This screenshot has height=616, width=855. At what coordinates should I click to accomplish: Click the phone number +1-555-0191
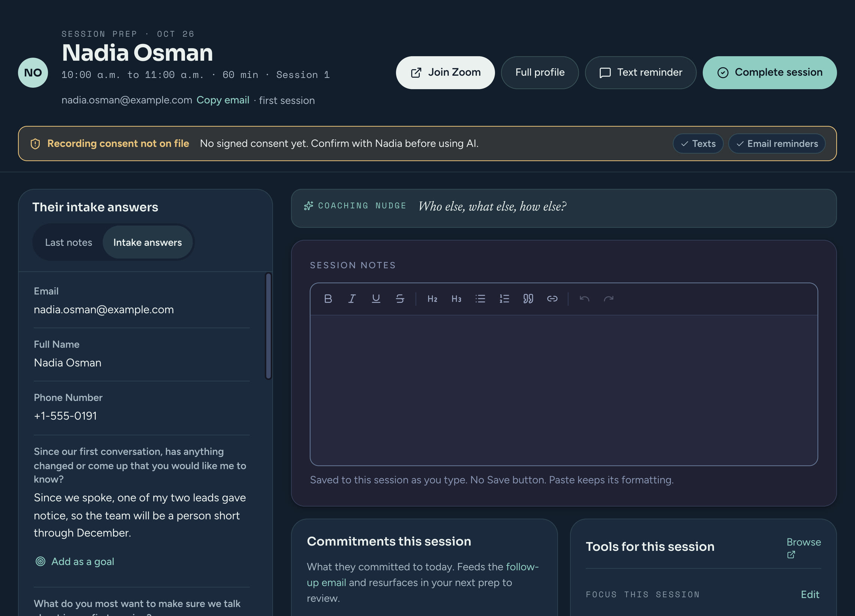pyautogui.click(x=65, y=416)
